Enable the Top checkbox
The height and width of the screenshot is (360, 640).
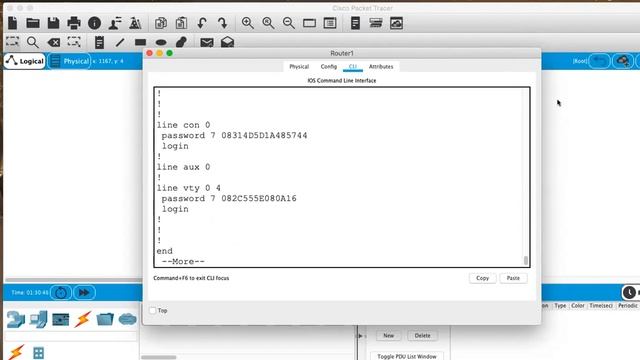(153, 311)
